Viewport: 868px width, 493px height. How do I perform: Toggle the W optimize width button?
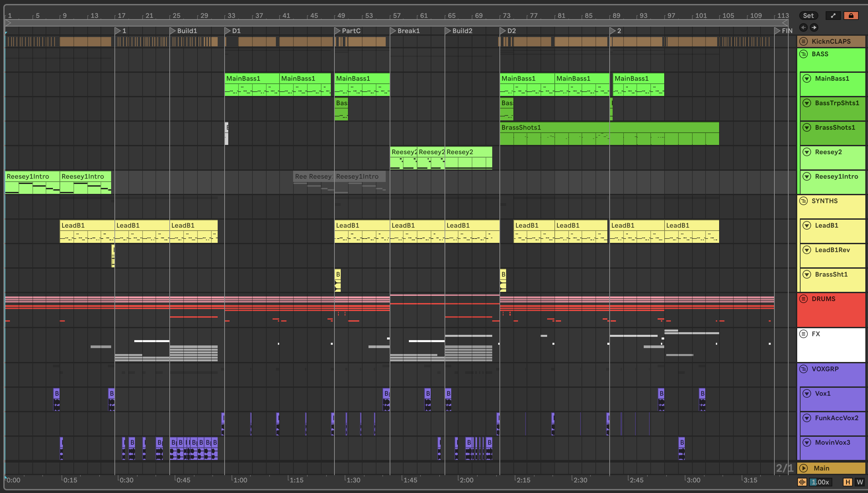tap(859, 482)
